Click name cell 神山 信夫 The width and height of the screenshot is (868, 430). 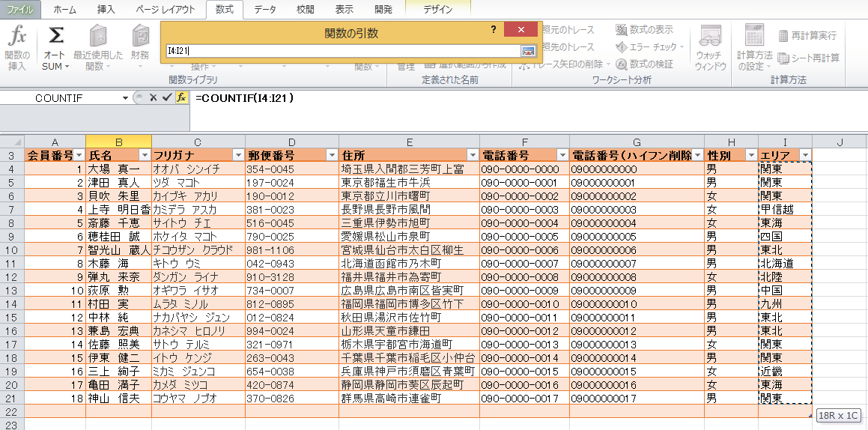point(118,398)
